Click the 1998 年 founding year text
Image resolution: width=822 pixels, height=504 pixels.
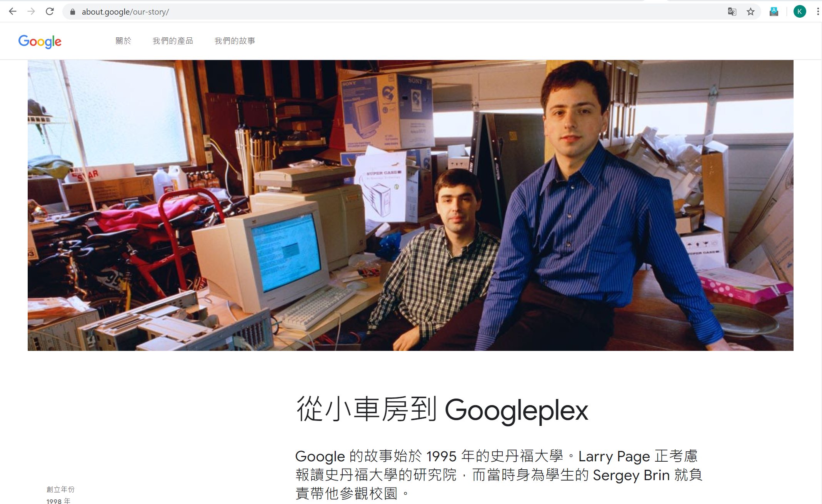click(x=58, y=501)
